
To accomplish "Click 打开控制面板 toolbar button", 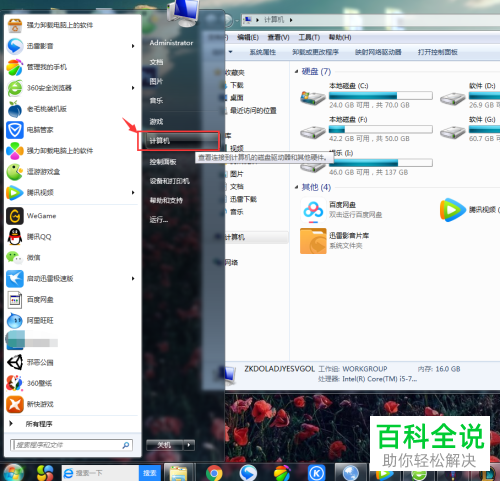I will (x=437, y=52).
